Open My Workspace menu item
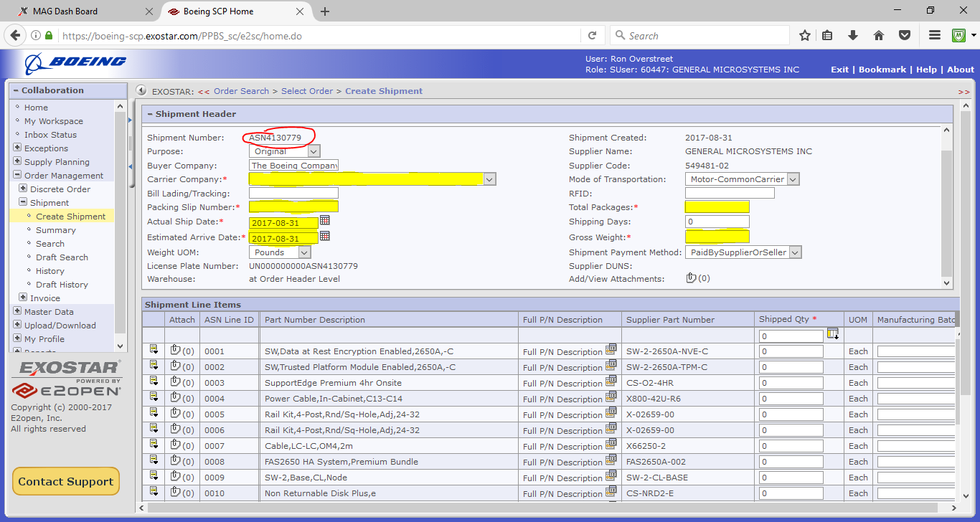This screenshot has height=522, width=980. pos(54,121)
